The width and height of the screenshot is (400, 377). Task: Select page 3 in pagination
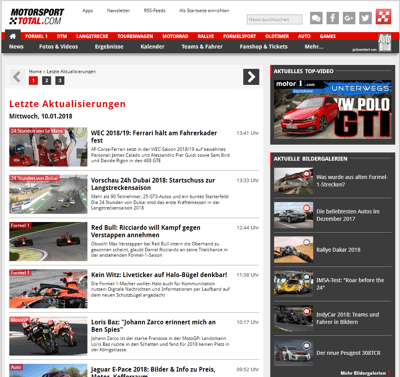(x=60, y=80)
